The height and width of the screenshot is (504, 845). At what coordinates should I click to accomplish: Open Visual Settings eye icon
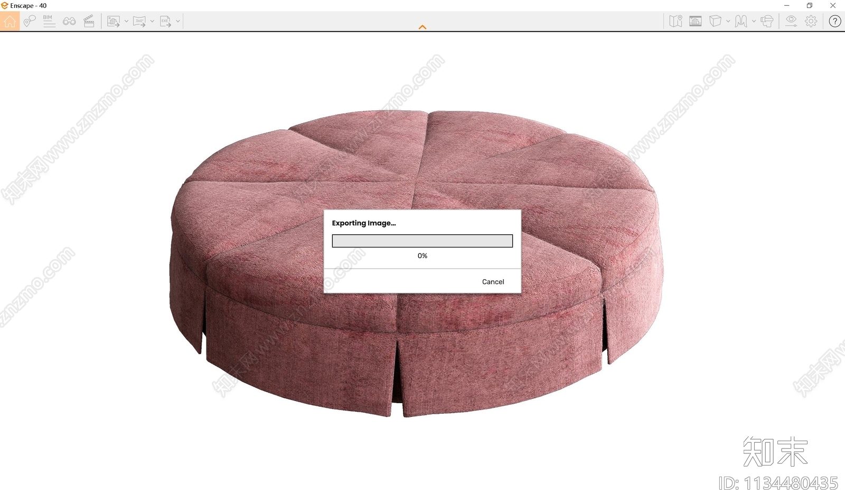791,21
